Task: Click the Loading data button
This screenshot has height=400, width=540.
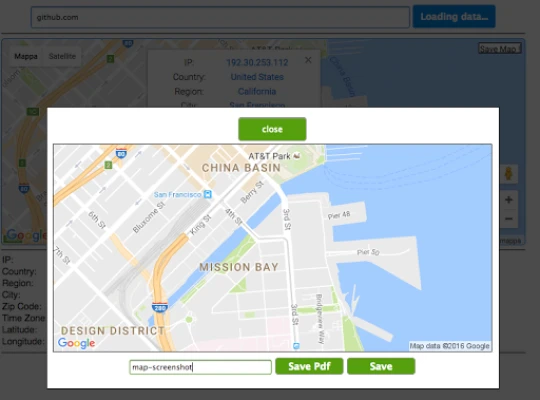Action: point(454,17)
